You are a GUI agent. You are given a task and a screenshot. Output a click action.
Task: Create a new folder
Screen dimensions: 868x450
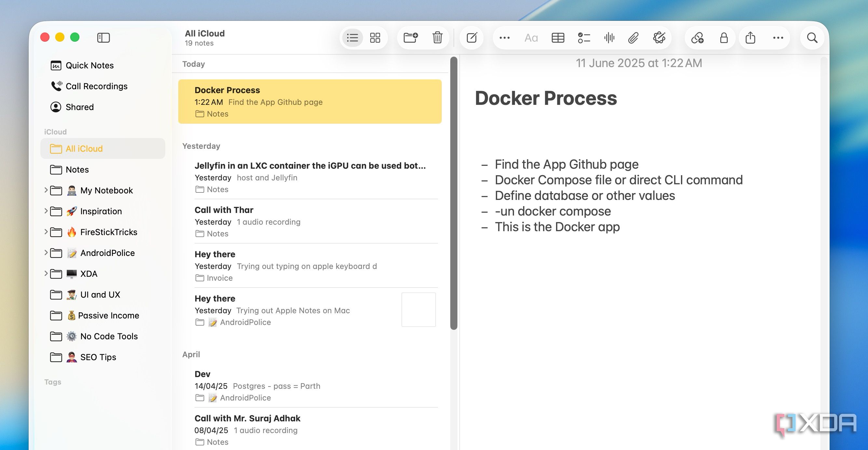pyautogui.click(x=411, y=37)
